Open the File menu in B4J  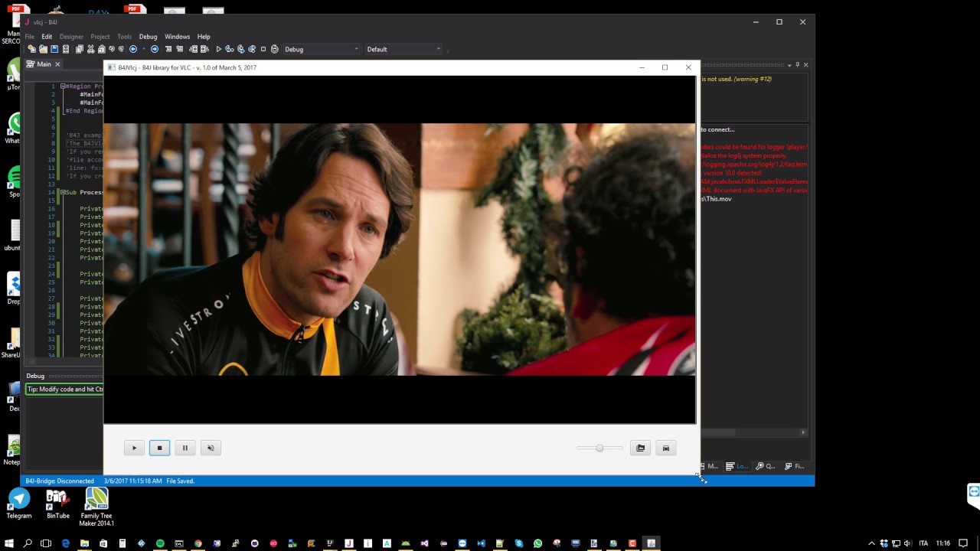29,37
